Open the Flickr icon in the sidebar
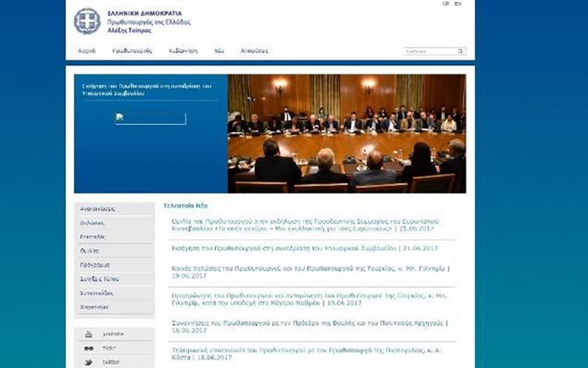This screenshot has height=368, width=588. pyautogui.click(x=89, y=348)
